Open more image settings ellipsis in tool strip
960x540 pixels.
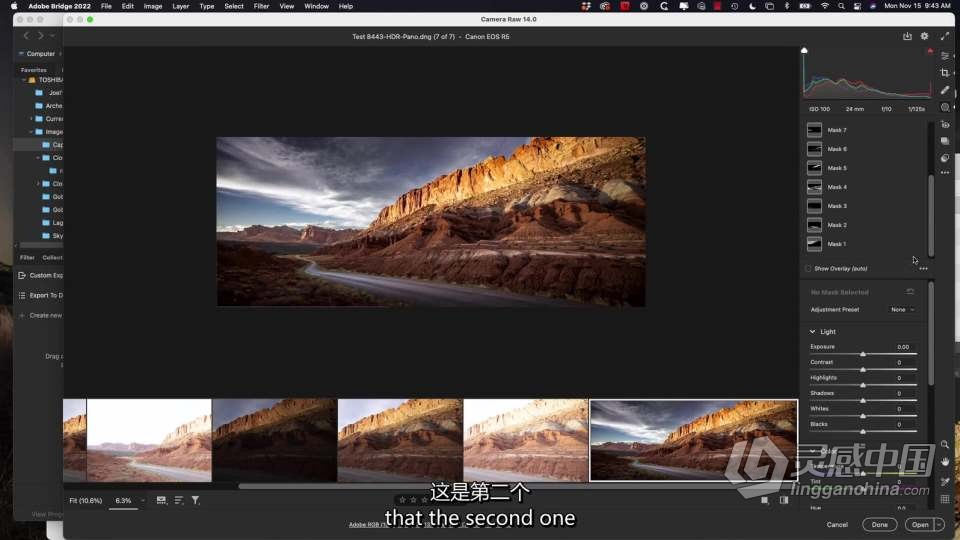point(945,173)
